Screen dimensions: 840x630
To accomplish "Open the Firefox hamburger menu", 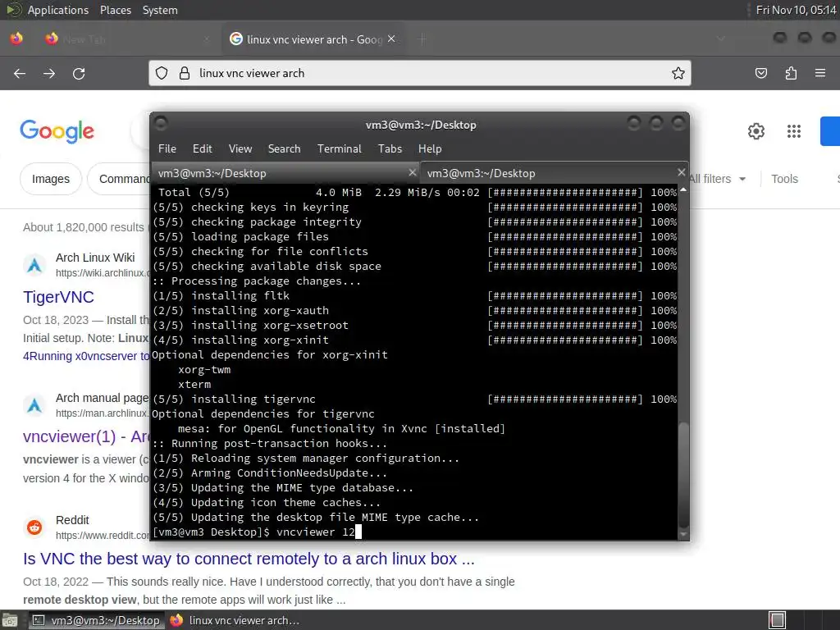I will pos(820,73).
